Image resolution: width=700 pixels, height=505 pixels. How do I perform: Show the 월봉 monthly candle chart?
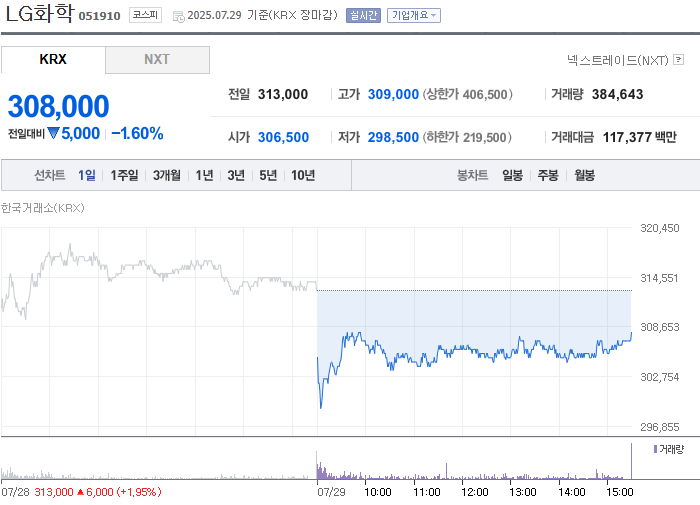pyautogui.click(x=584, y=175)
